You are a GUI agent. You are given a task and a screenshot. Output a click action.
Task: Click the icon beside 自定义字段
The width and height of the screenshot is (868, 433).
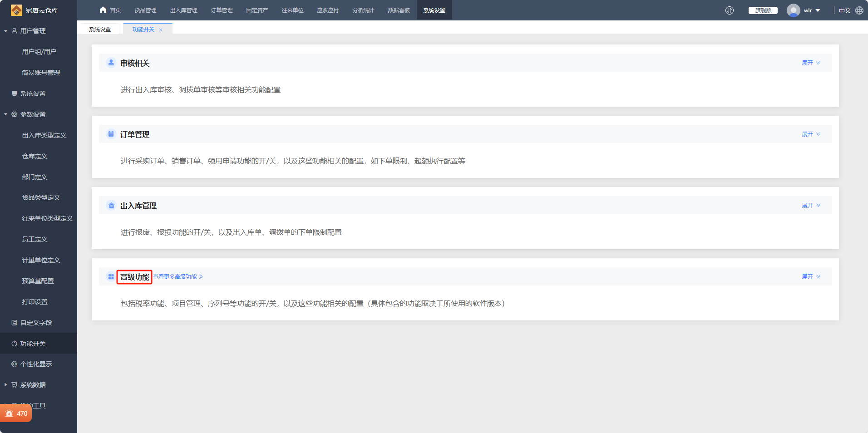14,323
